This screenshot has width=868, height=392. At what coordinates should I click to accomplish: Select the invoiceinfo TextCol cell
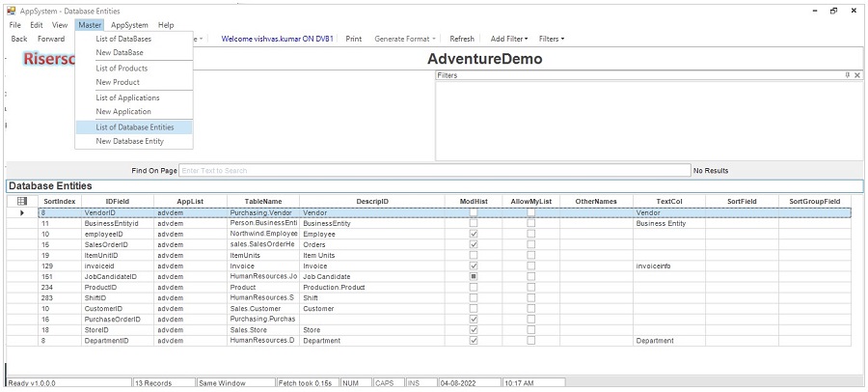click(669, 266)
